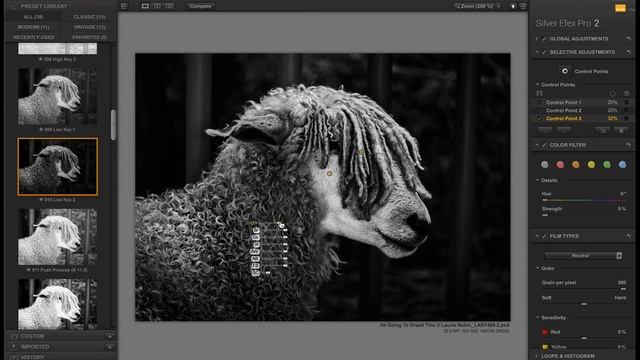This screenshot has height=360, width=640.
Task: Collapse the Color Filter section arrow
Action: pos(537,145)
